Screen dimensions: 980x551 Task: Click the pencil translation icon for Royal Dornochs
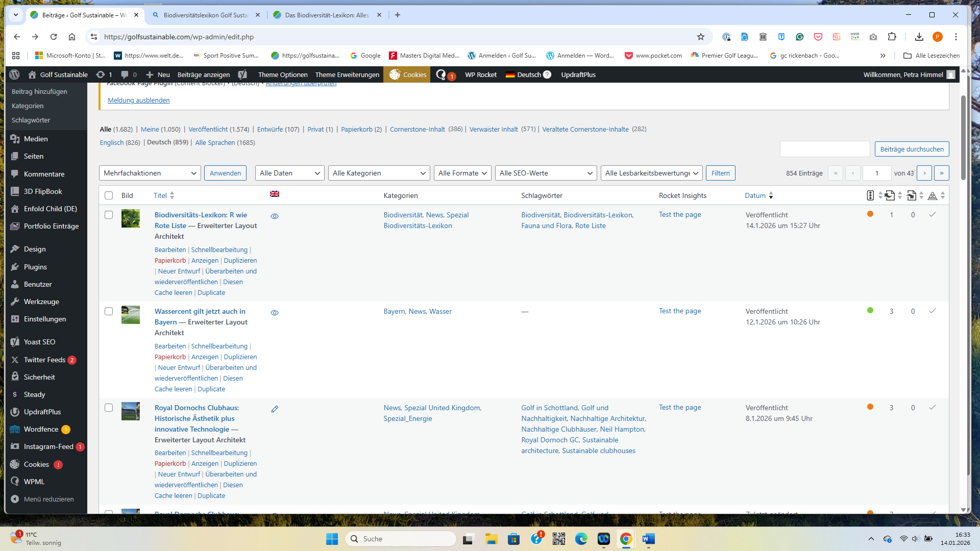[275, 409]
